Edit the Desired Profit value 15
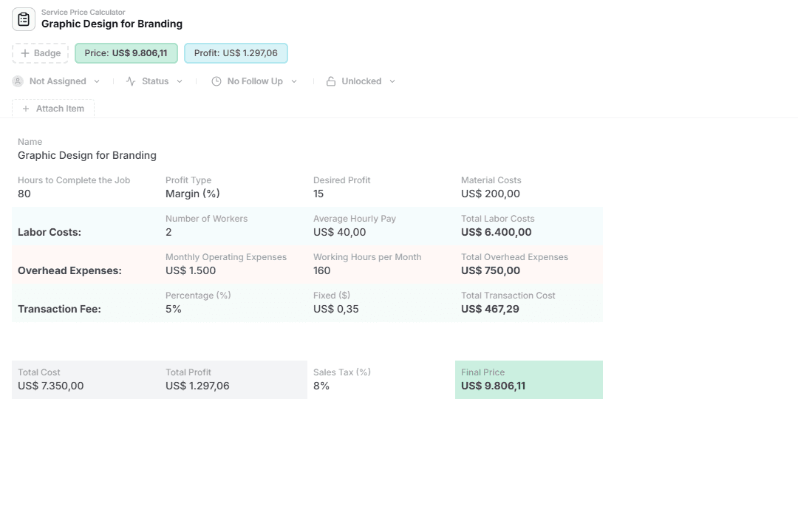 point(318,194)
